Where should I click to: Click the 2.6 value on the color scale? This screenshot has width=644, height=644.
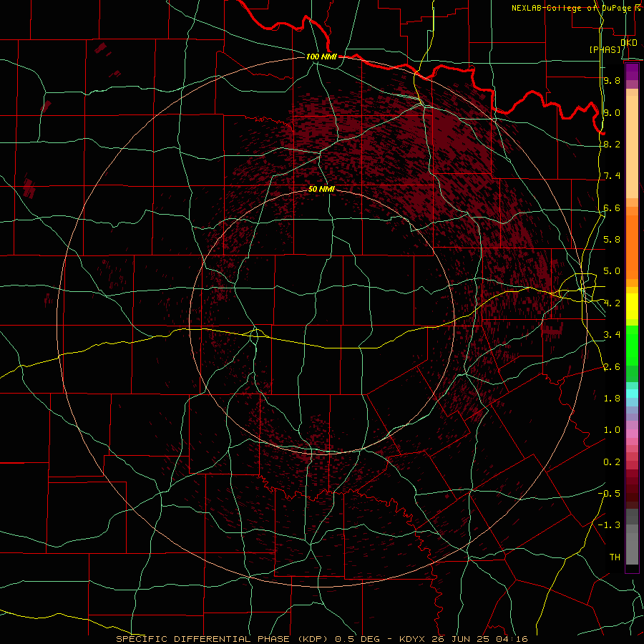612,367
